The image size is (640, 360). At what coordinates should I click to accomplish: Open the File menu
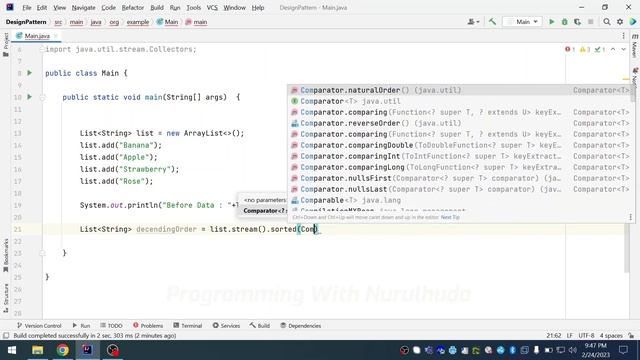click(x=27, y=8)
